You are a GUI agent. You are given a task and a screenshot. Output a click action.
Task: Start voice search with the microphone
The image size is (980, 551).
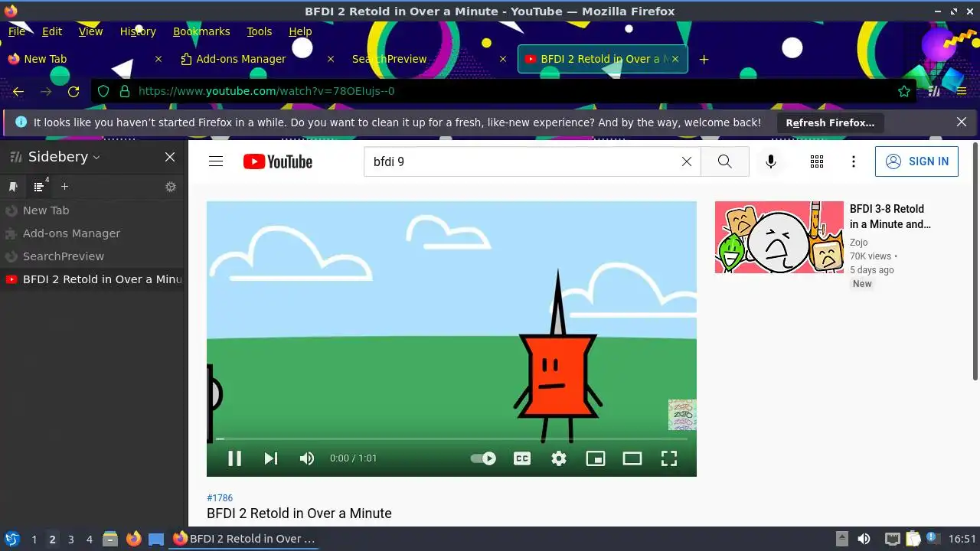771,161
